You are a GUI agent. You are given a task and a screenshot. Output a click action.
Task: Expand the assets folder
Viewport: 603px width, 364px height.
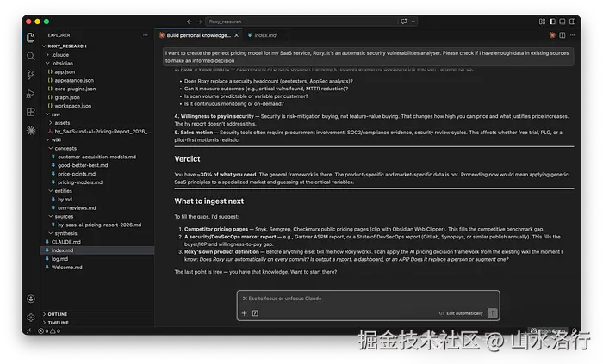coord(97,123)
